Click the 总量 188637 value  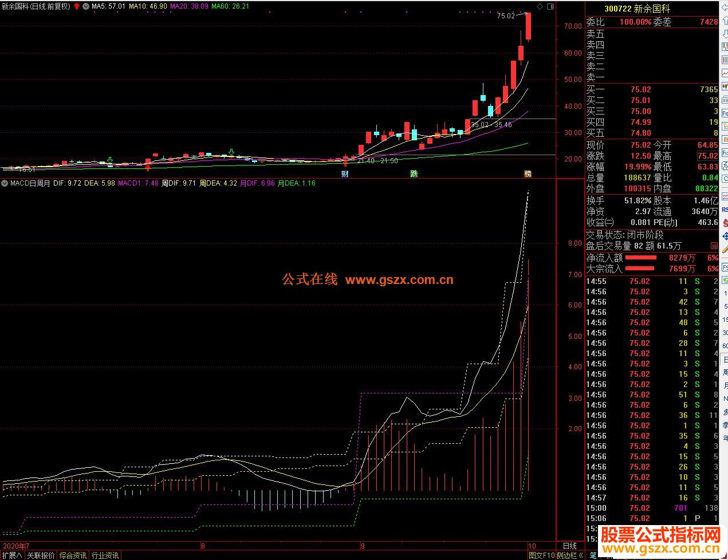tap(637, 178)
